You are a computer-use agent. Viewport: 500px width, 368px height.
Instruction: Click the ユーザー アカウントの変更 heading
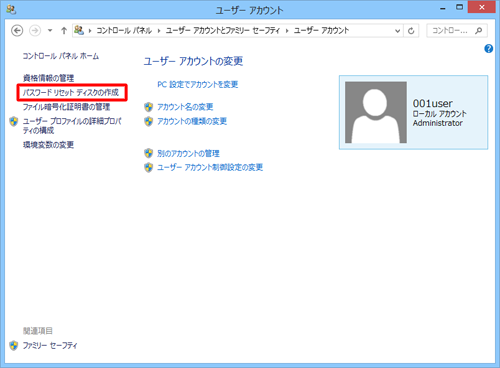[x=193, y=61]
